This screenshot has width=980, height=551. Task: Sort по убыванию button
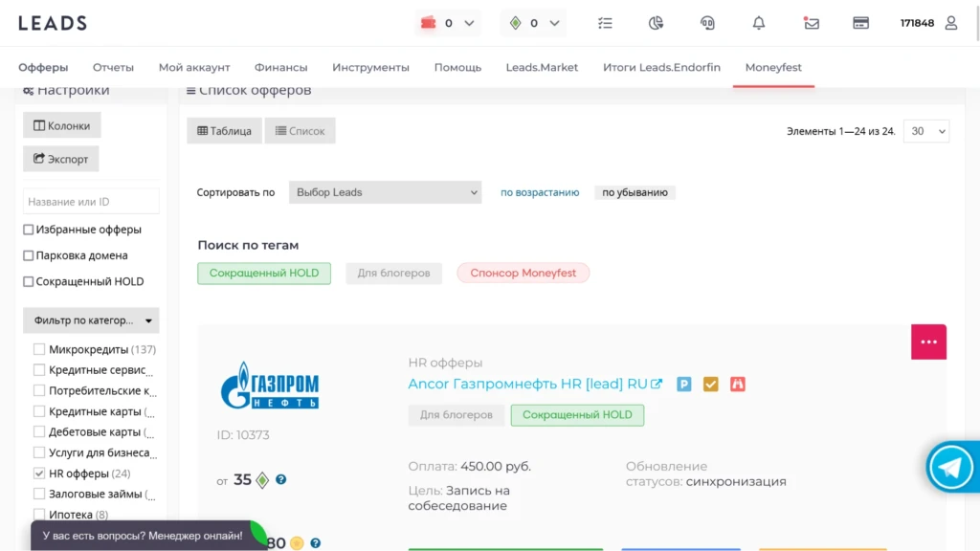click(x=635, y=192)
